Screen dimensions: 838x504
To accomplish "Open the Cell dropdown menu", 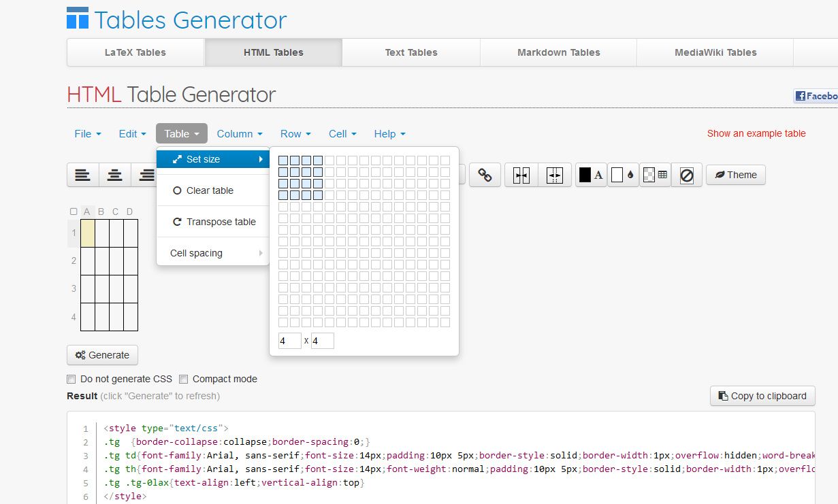I will pyautogui.click(x=342, y=134).
